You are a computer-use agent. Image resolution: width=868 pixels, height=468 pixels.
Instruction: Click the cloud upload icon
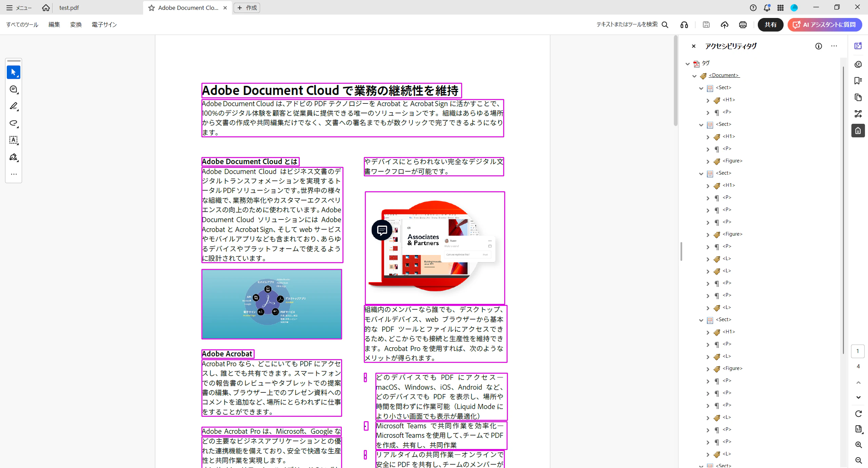[725, 25]
